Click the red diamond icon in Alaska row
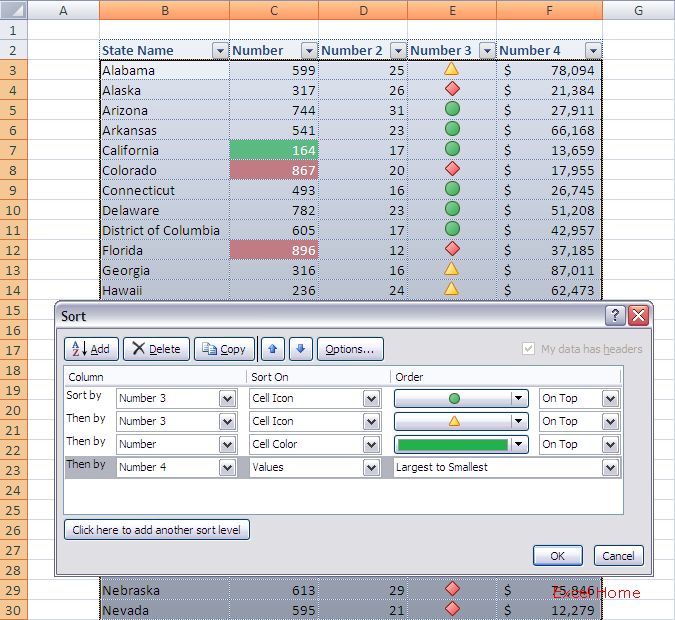The image size is (675, 620). (451, 90)
